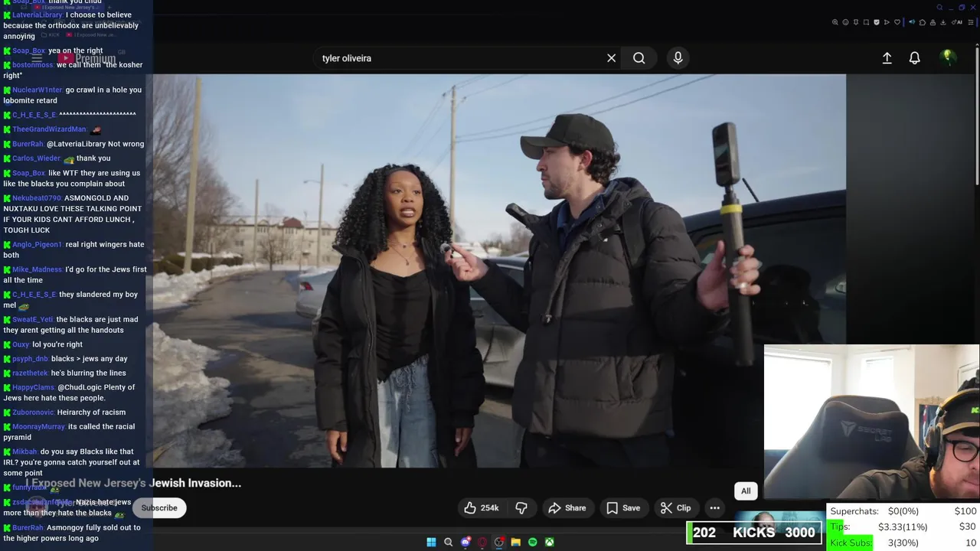
Task: Click the YouTube search magnifier button
Action: tap(639, 58)
